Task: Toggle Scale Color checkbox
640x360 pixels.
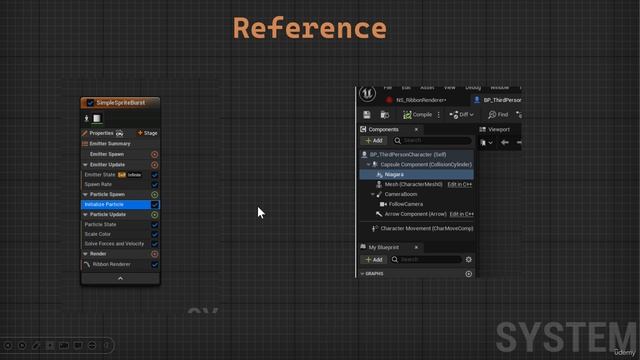Action: click(x=155, y=234)
